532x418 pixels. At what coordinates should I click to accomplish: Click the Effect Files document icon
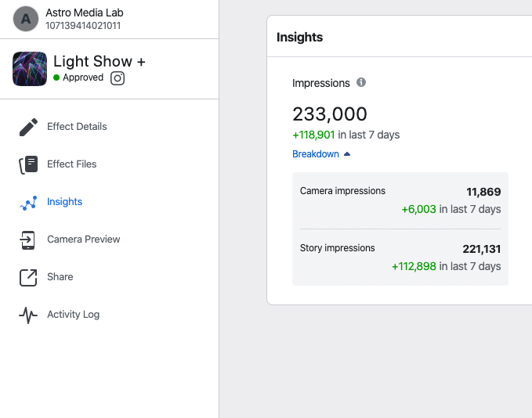(28, 164)
